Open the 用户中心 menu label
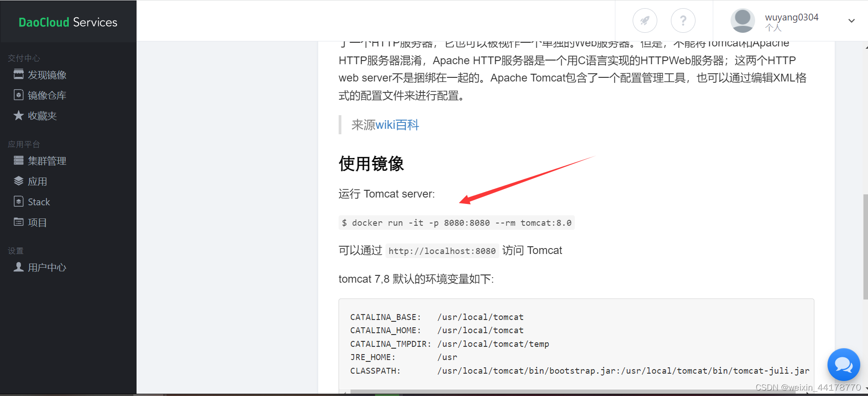The image size is (868, 396). [47, 267]
